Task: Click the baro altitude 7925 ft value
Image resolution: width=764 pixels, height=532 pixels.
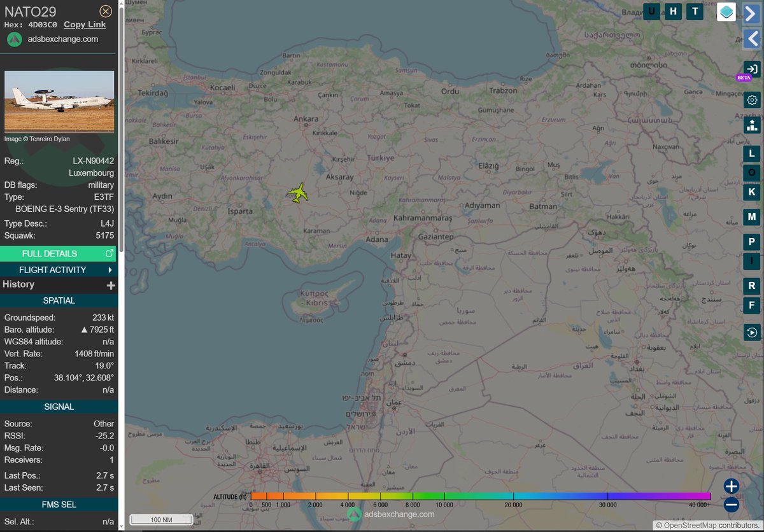Action: 97,330
